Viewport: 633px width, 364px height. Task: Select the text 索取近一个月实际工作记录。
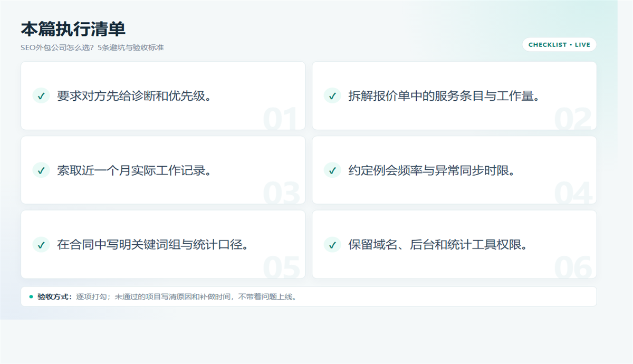click(135, 170)
